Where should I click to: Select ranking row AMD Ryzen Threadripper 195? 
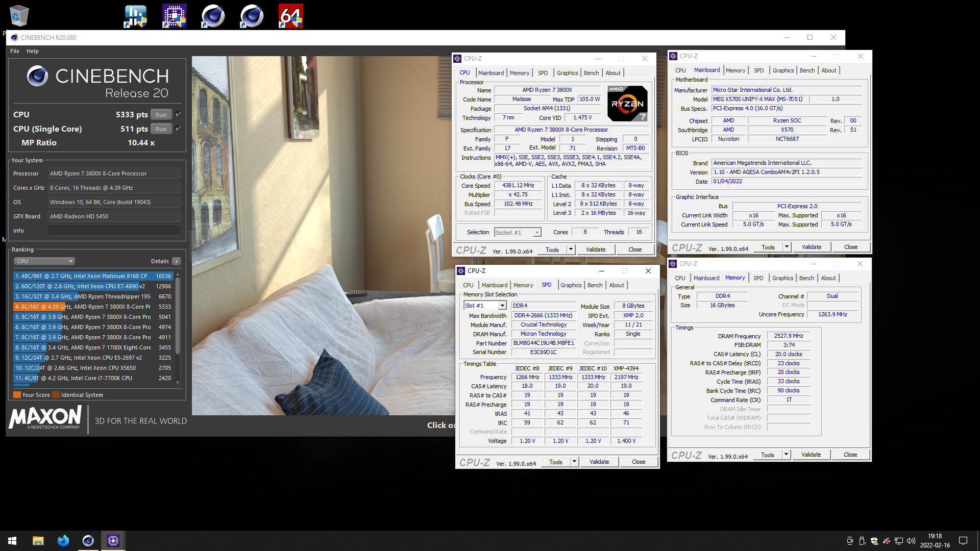coord(93,296)
